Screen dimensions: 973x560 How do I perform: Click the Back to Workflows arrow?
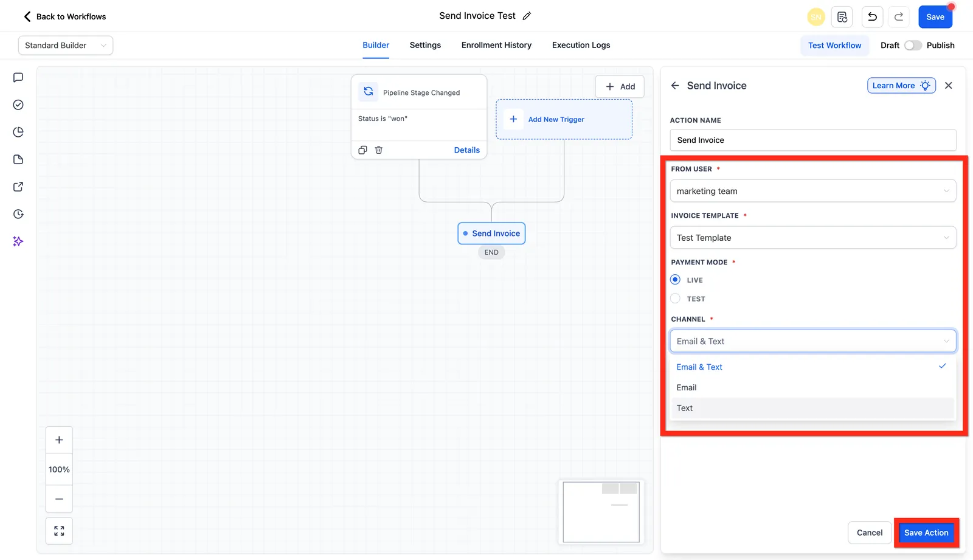click(27, 16)
